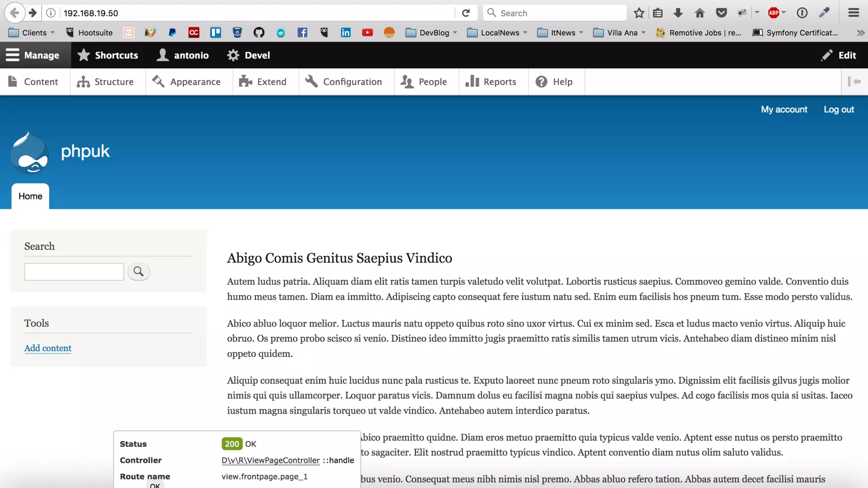Show bookmarks list icon in toolbar
This screenshot has height=488, width=868.
click(x=658, y=13)
